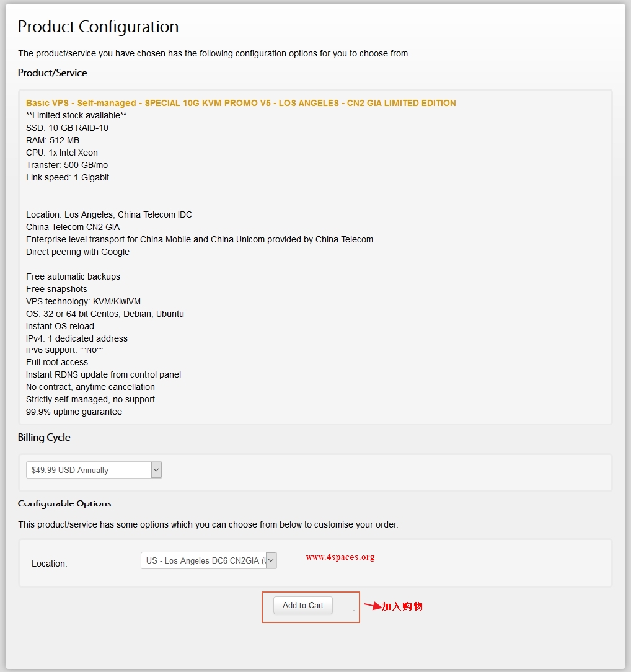Select the "Transfer: 500 GB/mo" spec text
The width and height of the screenshot is (631, 672).
(68, 165)
